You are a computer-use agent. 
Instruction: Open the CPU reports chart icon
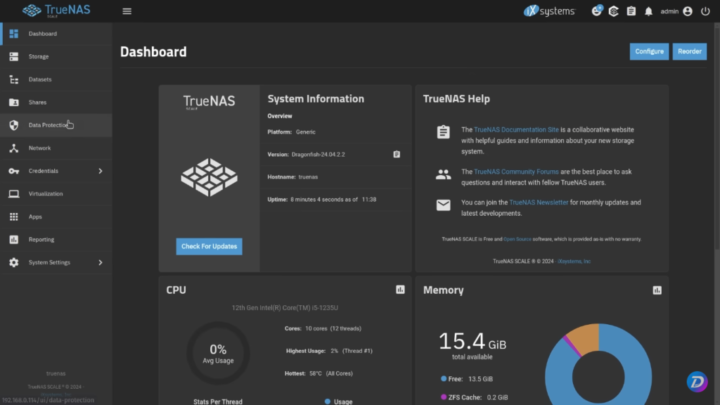pos(400,290)
